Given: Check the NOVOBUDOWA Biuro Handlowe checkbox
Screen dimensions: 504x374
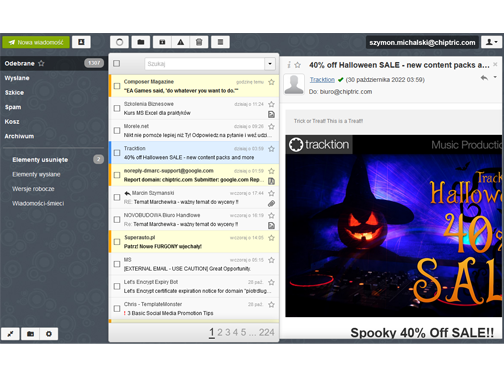Looking at the screenshot, I should [x=117, y=220].
